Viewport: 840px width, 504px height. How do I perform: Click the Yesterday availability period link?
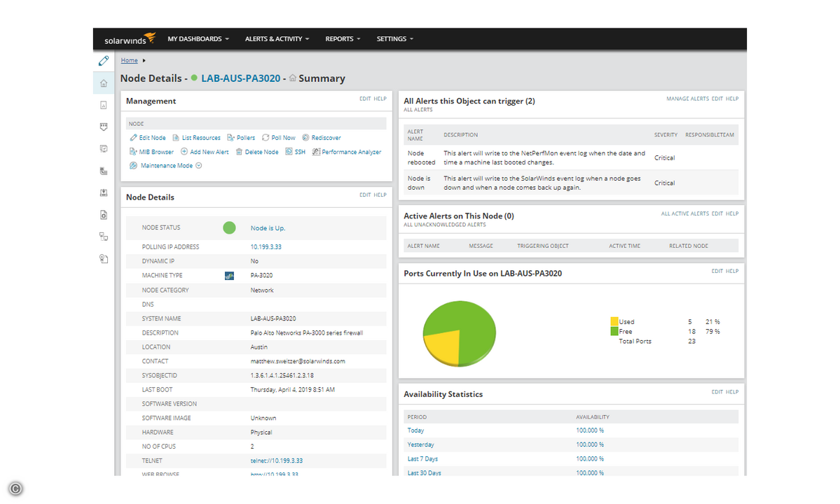[x=420, y=445]
